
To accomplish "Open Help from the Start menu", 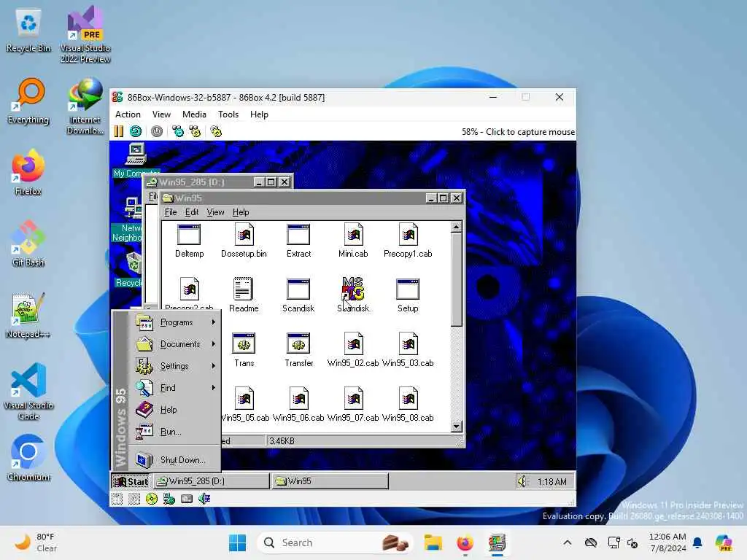I will pos(175,410).
